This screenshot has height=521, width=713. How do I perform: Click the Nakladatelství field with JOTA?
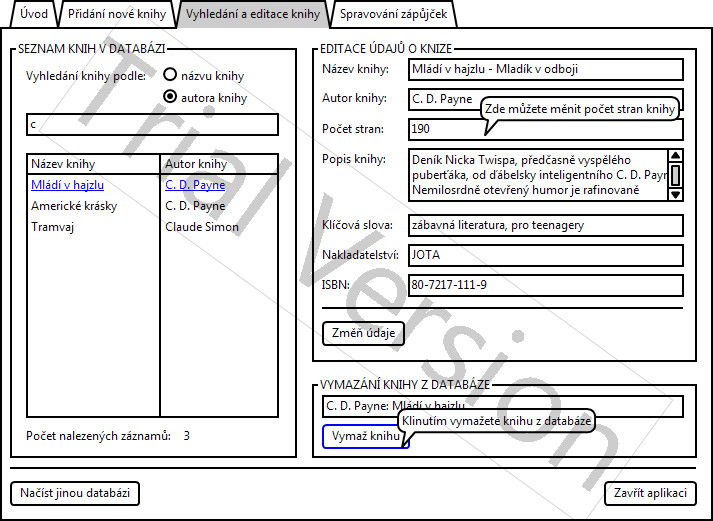click(x=546, y=255)
